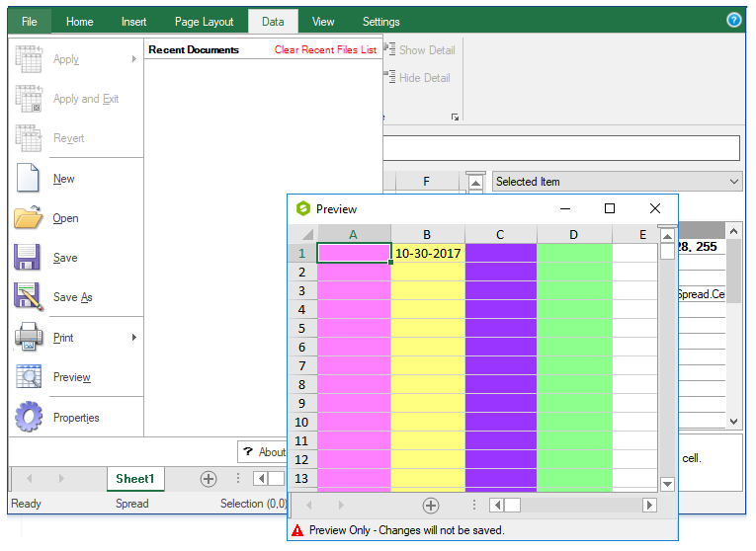Click the Properties gear icon
756x551 pixels.
(29, 417)
